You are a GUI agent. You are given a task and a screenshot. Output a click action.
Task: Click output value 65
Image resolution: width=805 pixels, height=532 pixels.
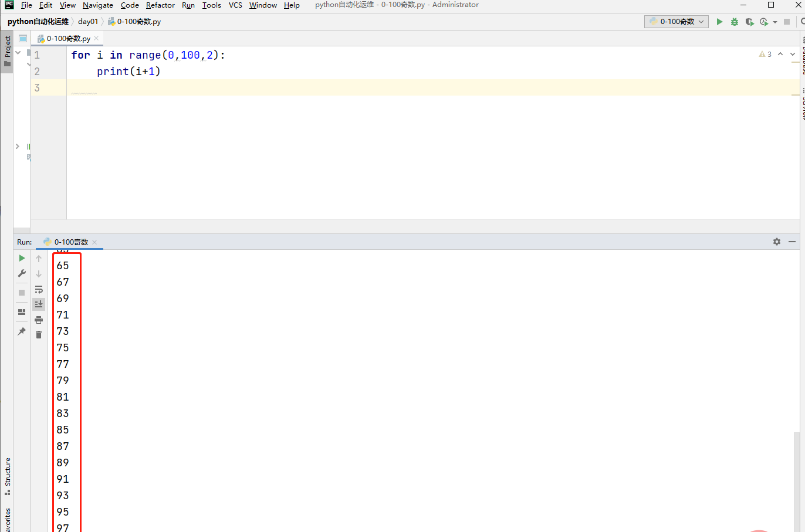coord(63,266)
